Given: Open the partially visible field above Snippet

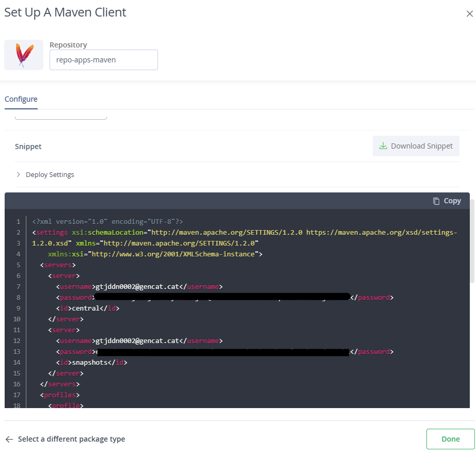Looking at the screenshot, I should click(60, 115).
